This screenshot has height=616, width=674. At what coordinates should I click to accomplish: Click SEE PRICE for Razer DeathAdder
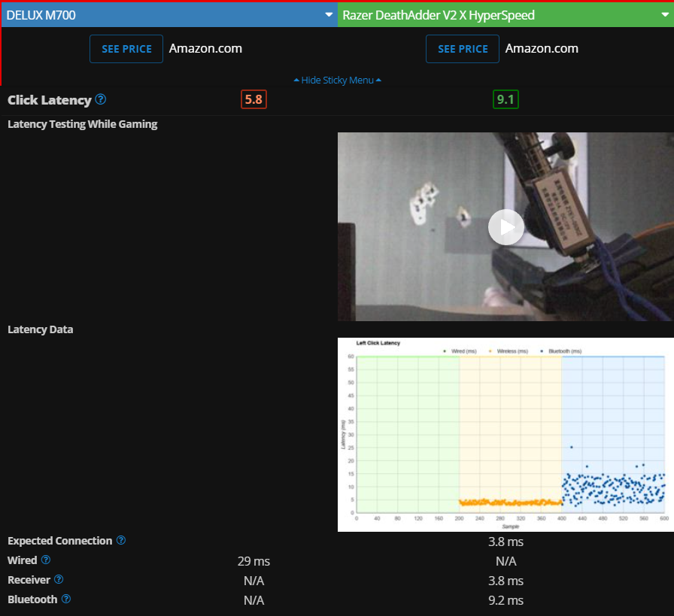click(x=463, y=49)
